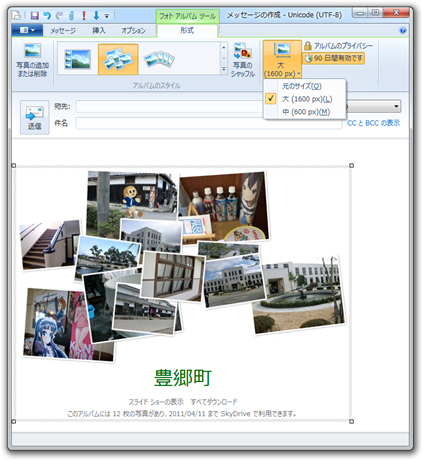Switch to the オプション tab

tap(133, 31)
